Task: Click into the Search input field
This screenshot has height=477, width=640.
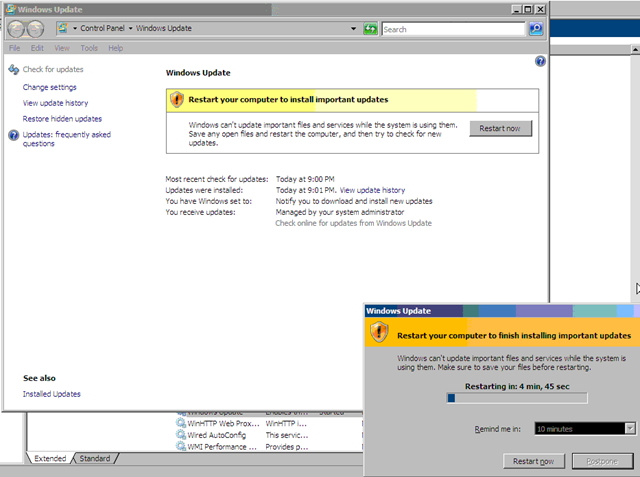Action: pos(453,29)
